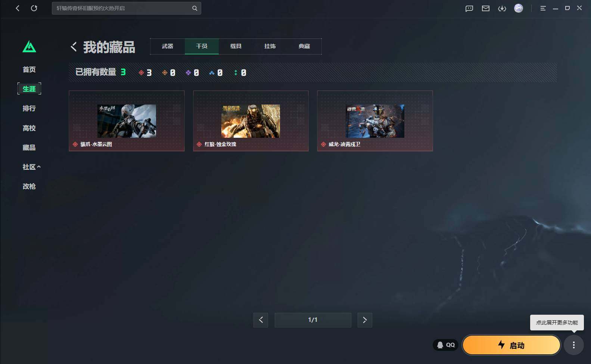This screenshot has width=591, height=364.
Task: Click the refresh icon in the top bar
Action: click(x=34, y=8)
